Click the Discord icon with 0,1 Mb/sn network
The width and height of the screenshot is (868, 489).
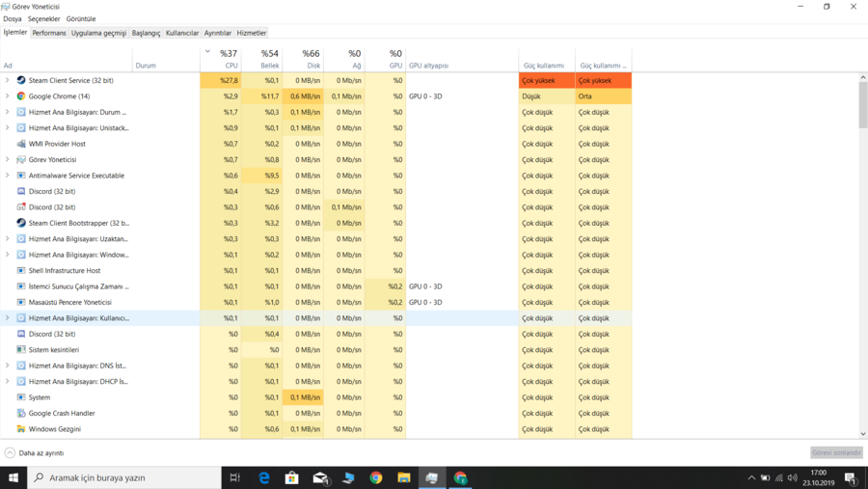point(21,207)
